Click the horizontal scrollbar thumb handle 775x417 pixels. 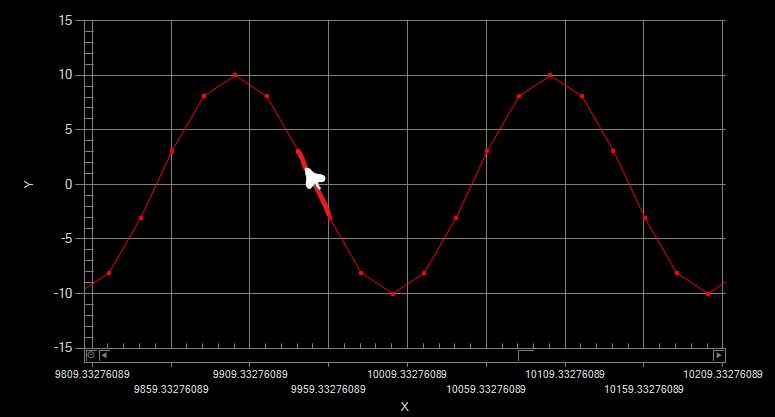click(x=526, y=355)
